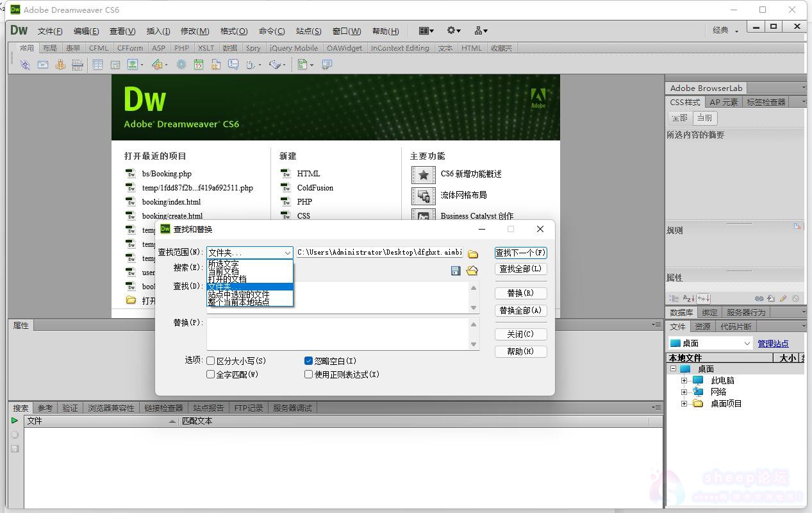Click the folder browse icon beside the path
Image resolution: width=812 pixels, height=513 pixels.
point(473,254)
